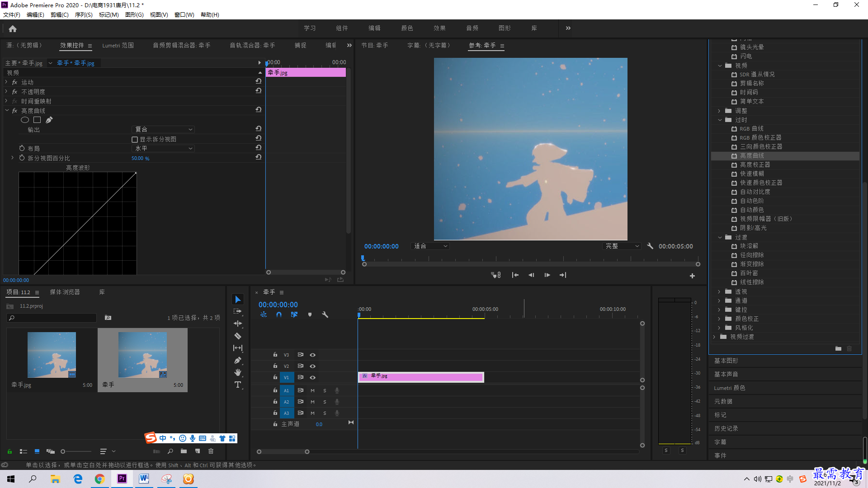This screenshot has height=488, width=868.
Task: Collapse the 亮度曲线 effect
Action: point(7,110)
